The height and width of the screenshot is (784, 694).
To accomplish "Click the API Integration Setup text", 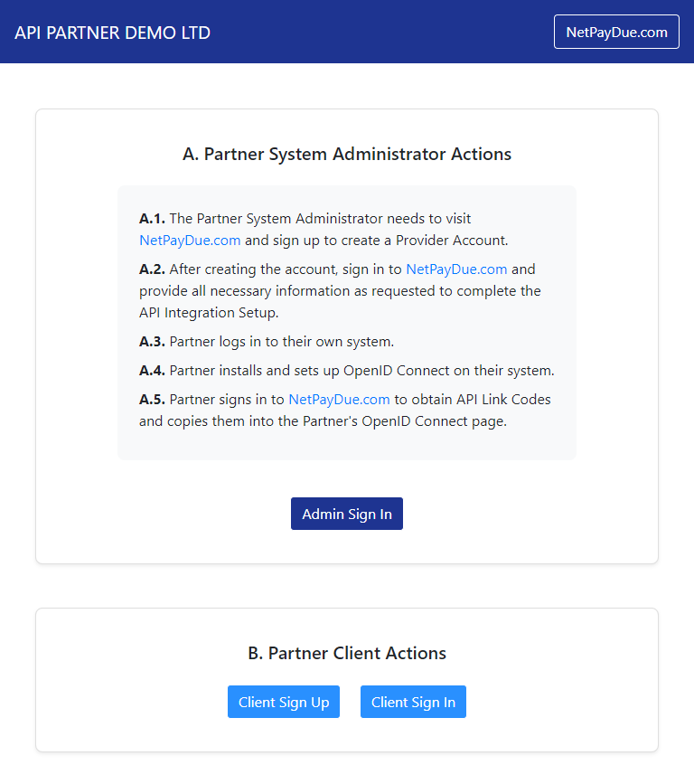I will point(209,313).
